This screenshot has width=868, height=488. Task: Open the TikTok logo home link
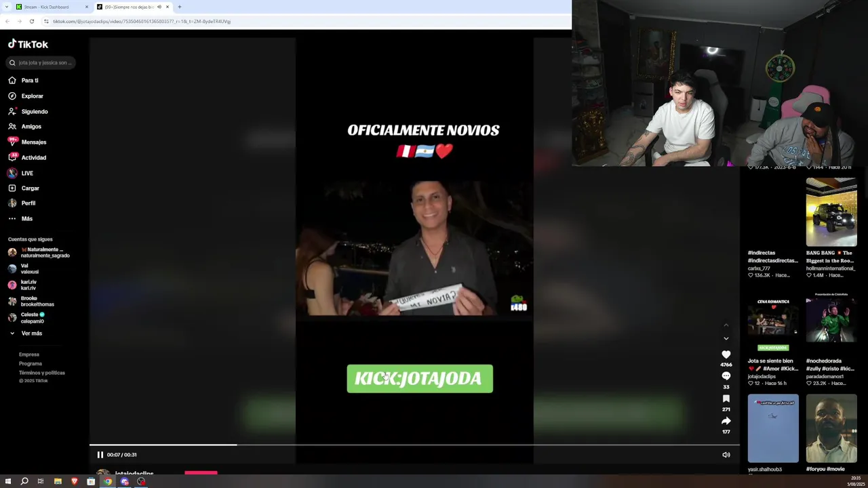(28, 44)
